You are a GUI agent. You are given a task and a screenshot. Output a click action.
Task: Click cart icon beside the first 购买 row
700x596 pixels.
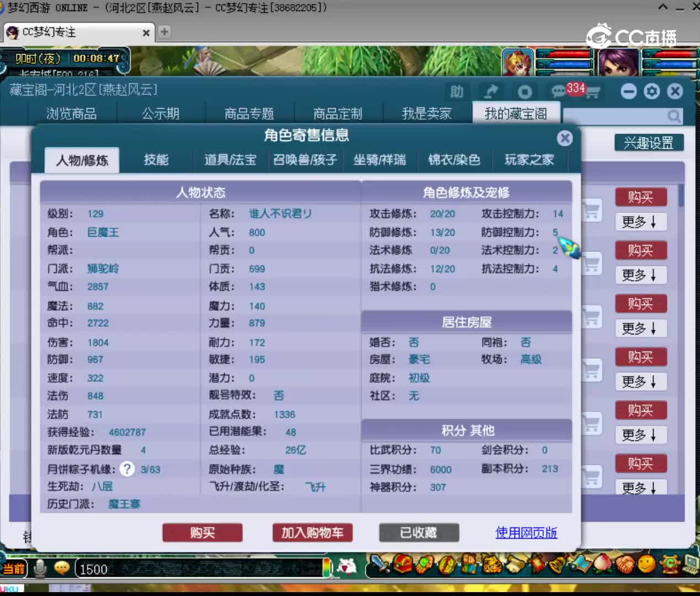(592, 210)
